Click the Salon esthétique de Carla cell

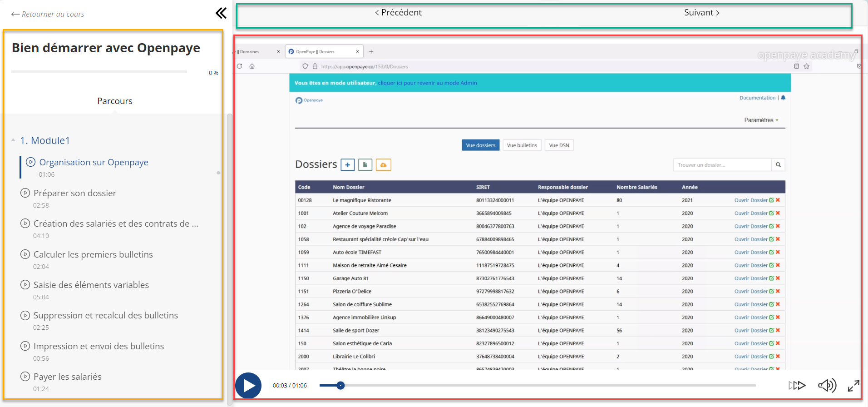click(x=362, y=343)
